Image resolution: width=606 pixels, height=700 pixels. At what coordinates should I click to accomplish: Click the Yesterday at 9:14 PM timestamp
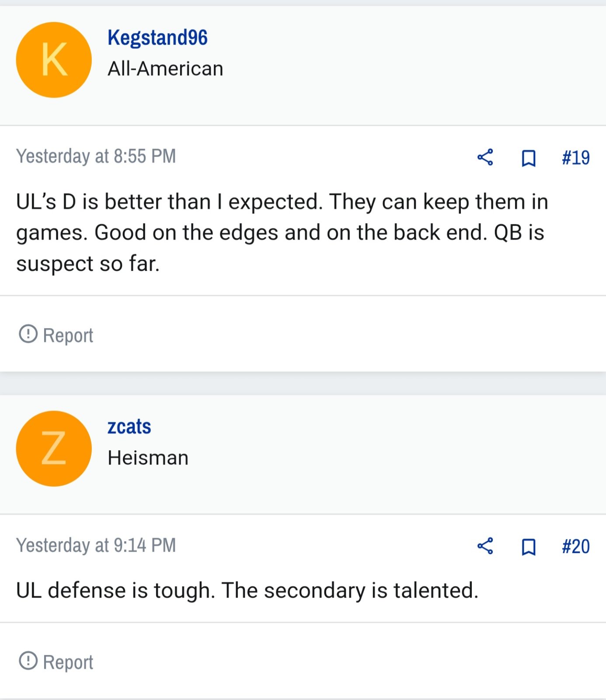pyautogui.click(x=96, y=545)
